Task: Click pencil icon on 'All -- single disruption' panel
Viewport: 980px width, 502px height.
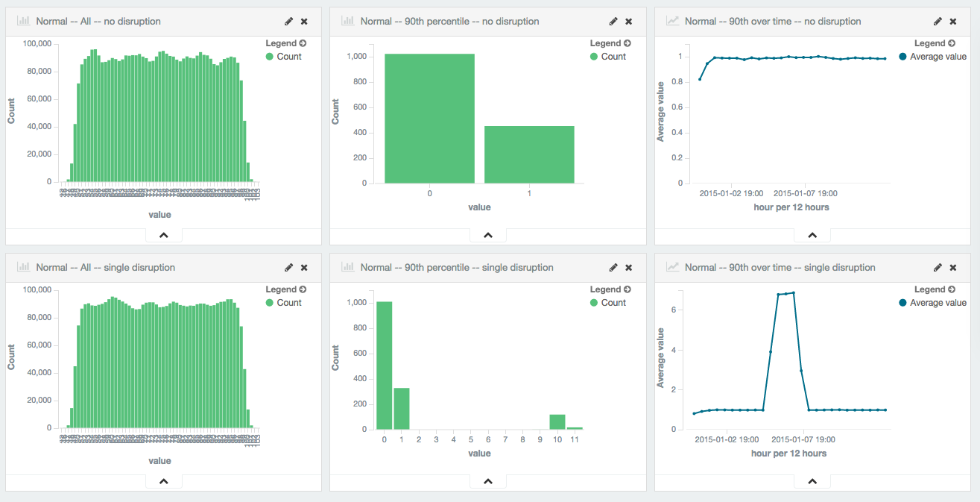Action: (x=289, y=268)
